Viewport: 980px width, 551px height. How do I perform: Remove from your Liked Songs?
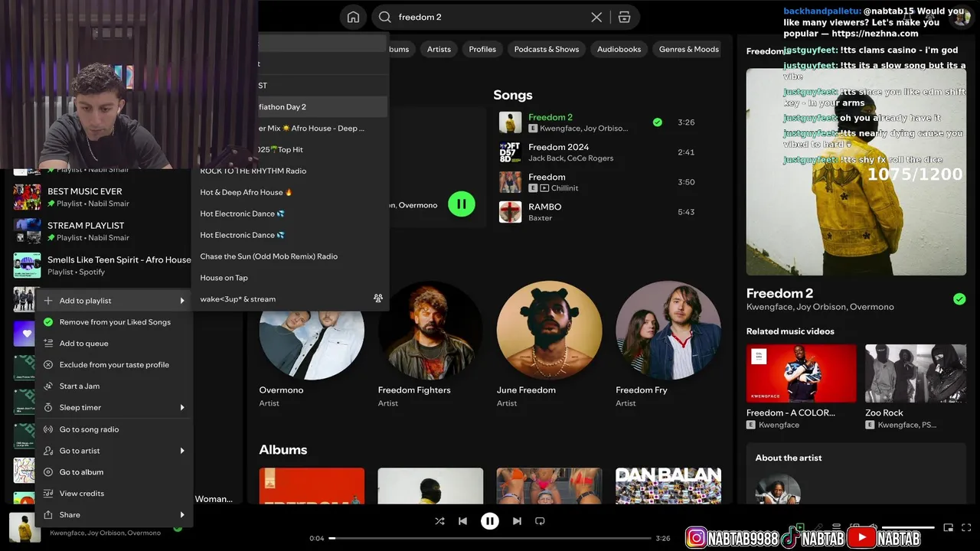(113, 322)
